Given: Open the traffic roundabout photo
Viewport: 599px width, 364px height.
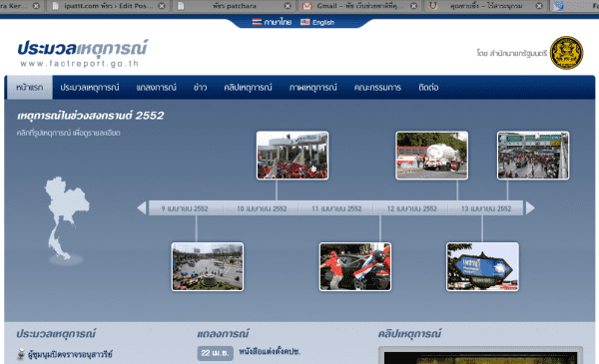Looking at the screenshot, I should coord(208,266).
